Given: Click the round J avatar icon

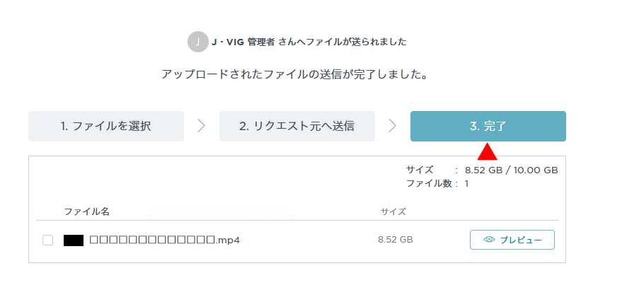Looking at the screenshot, I should [x=198, y=42].
